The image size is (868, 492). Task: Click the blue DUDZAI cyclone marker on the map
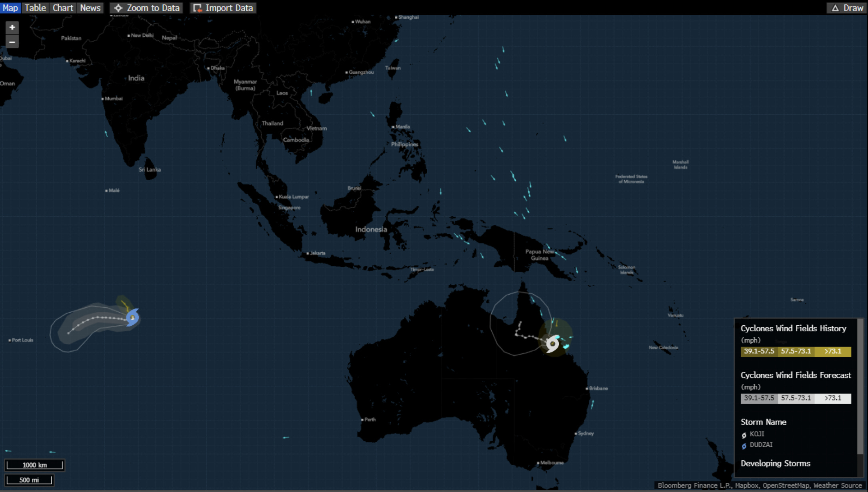[x=132, y=317]
